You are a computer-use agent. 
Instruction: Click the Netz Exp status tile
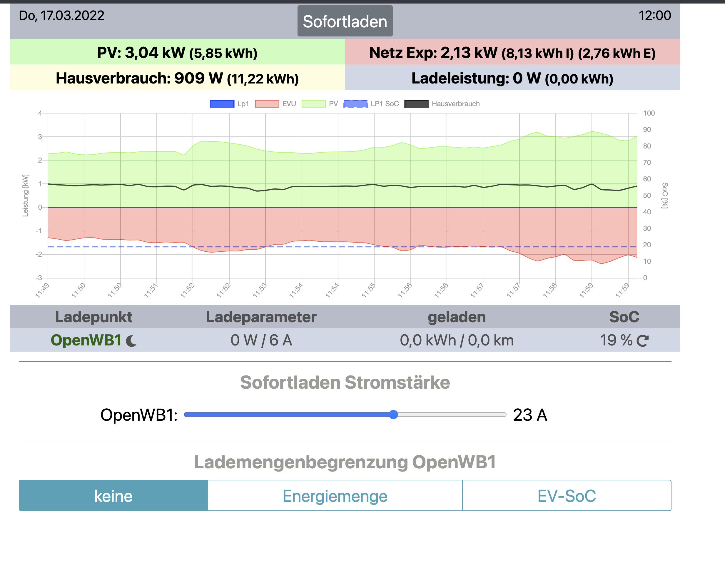(512, 52)
